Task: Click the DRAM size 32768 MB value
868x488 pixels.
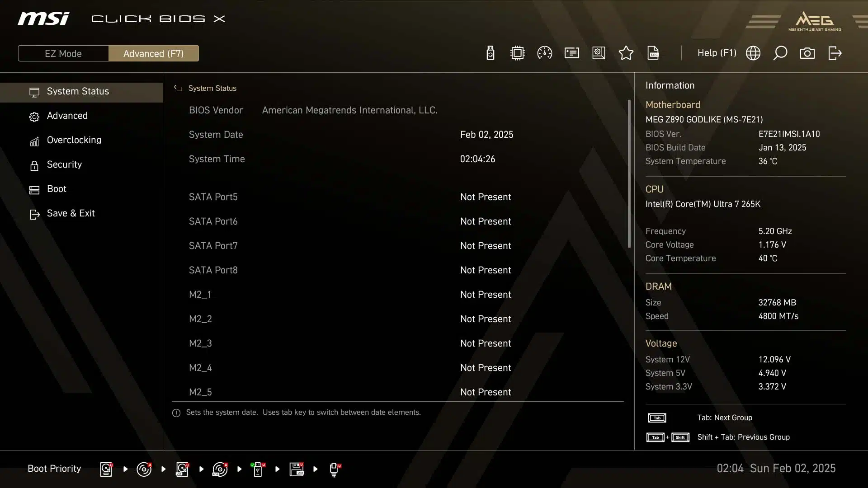Action: [x=777, y=303]
